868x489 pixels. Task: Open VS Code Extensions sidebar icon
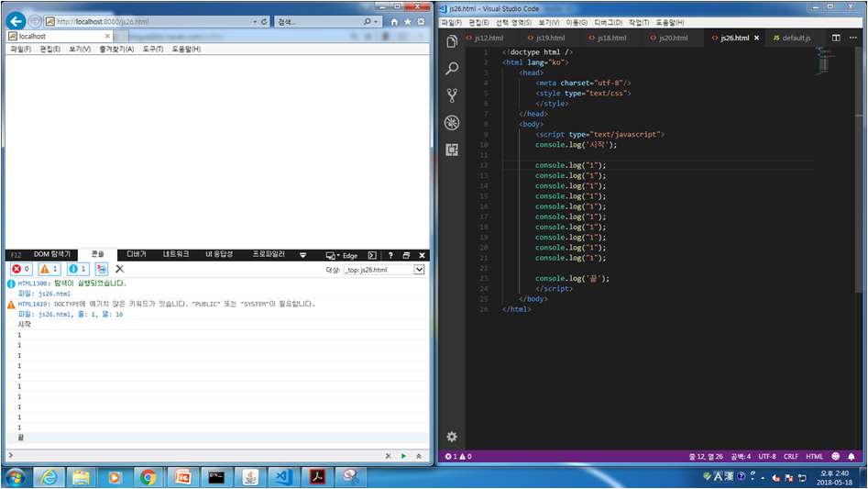tap(452, 150)
